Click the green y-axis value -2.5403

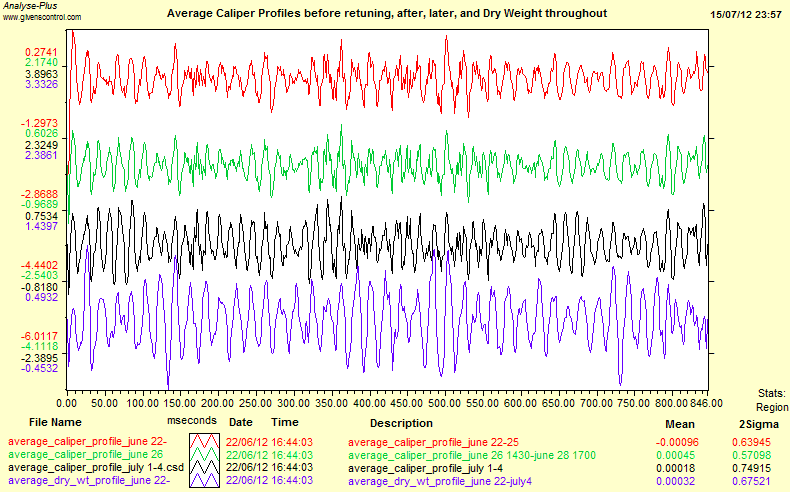click(39, 275)
